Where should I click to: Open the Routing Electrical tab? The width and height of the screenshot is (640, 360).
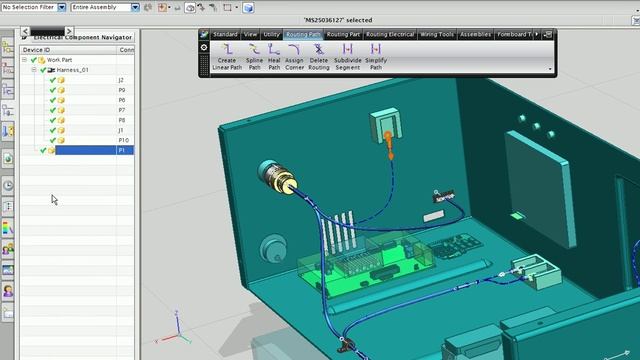pyautogui.click(x=390, y=35)
